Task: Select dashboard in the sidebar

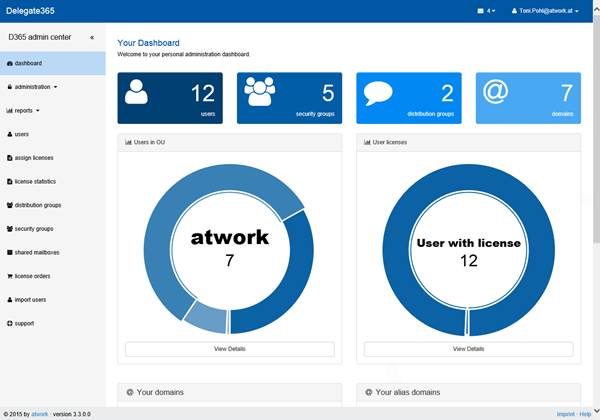Action: click(x=28, y=63)
